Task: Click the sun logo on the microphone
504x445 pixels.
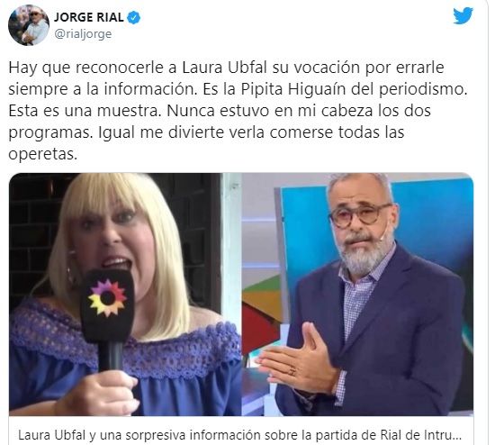Action: (107, 298)
